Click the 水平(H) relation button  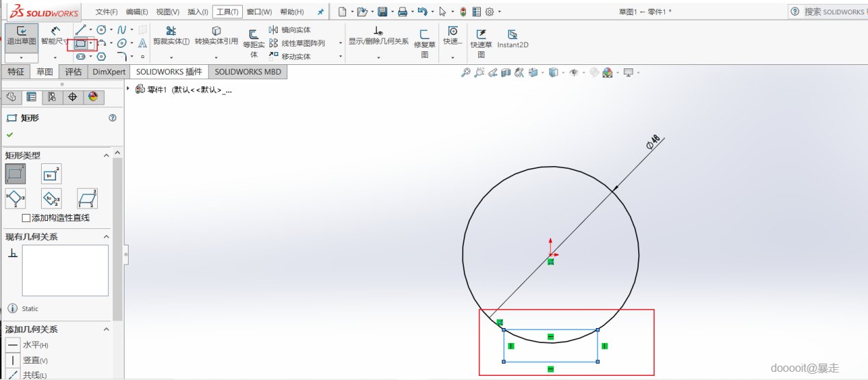[x=13, y=345]
